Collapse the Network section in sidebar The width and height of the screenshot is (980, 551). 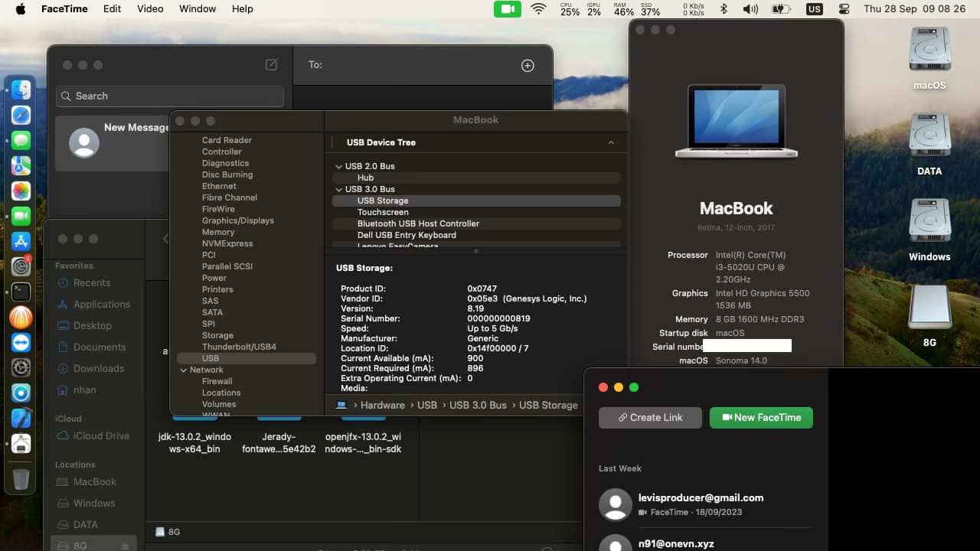(184, 370)
